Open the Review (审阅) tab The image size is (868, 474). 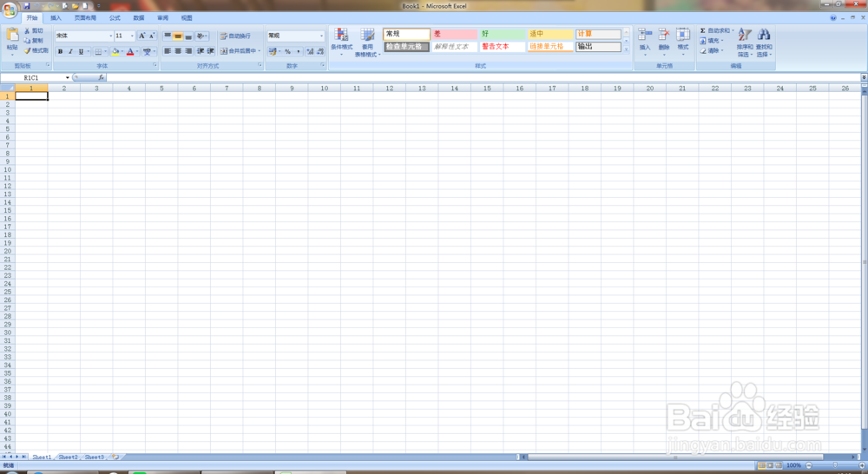pos(163,18)
